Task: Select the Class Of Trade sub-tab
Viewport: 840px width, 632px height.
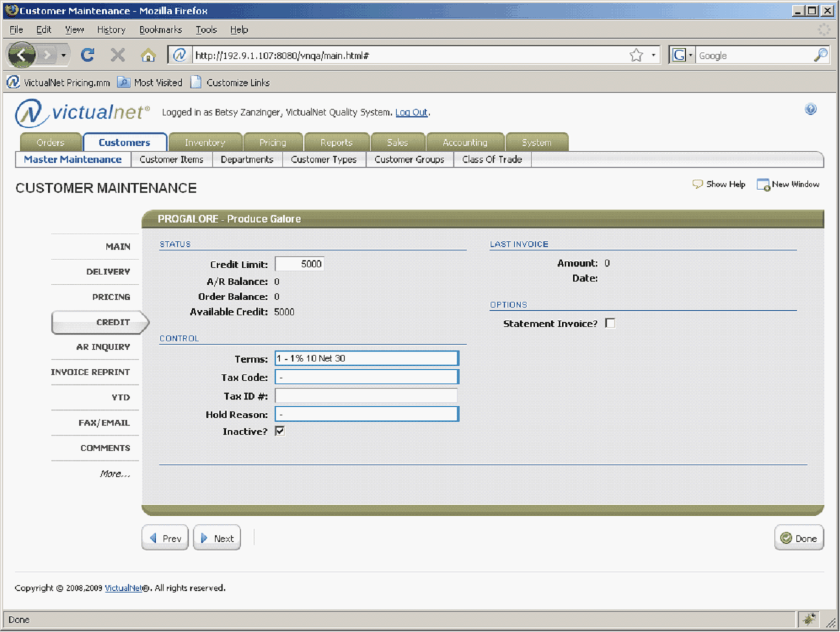Action: tap(492, 160)
